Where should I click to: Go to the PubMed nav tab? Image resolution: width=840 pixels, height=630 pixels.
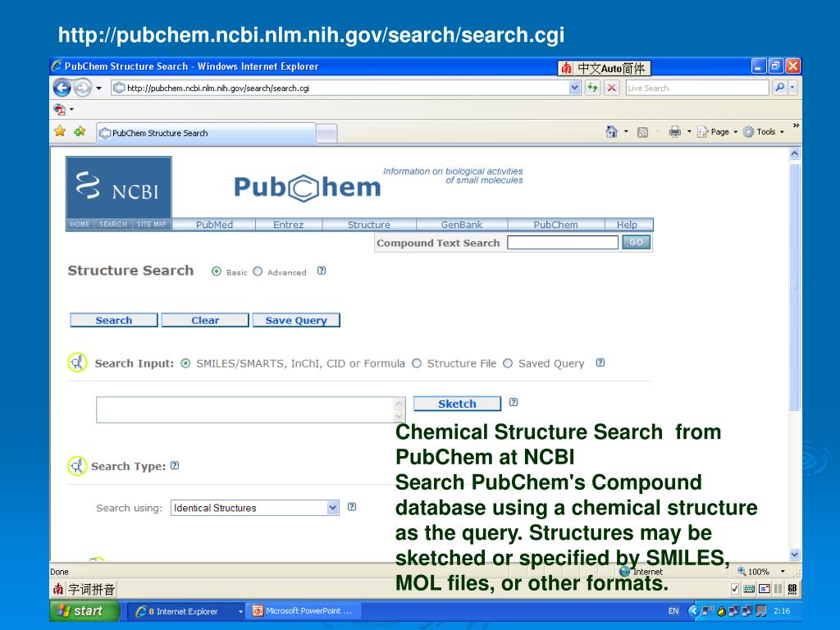tap(214, 225)
